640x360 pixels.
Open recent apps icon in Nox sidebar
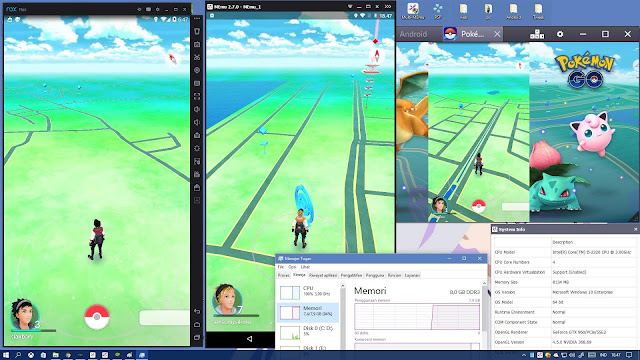tap(197, 338)
